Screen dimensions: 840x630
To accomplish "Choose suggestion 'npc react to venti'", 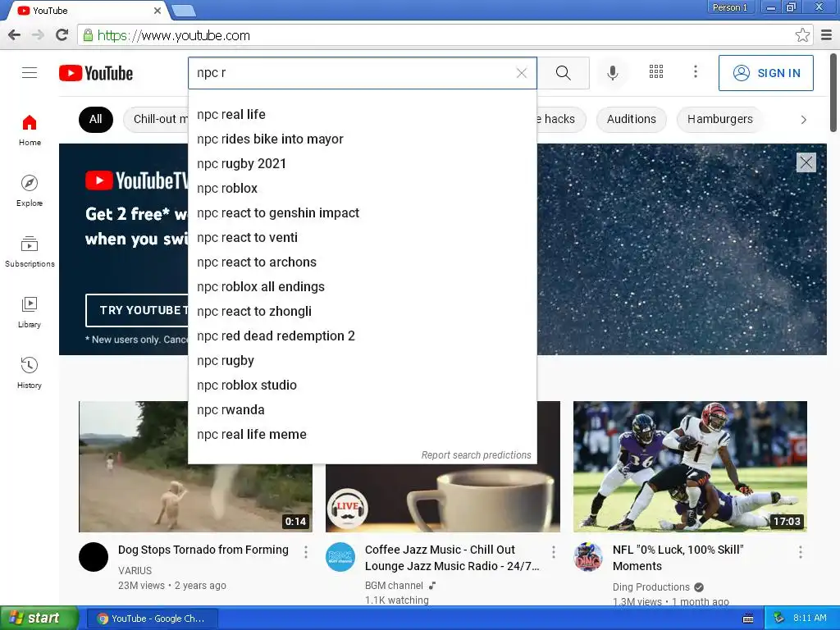I will click(362, 238).
